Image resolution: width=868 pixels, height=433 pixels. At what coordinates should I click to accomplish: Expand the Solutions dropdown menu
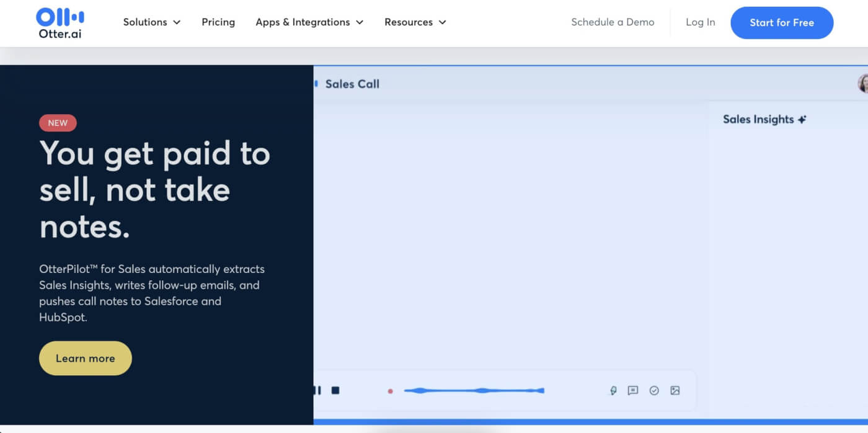(151, 22)
